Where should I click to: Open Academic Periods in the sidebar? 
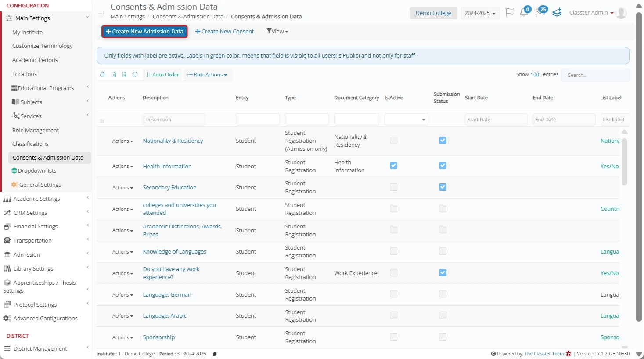[35, 60]
